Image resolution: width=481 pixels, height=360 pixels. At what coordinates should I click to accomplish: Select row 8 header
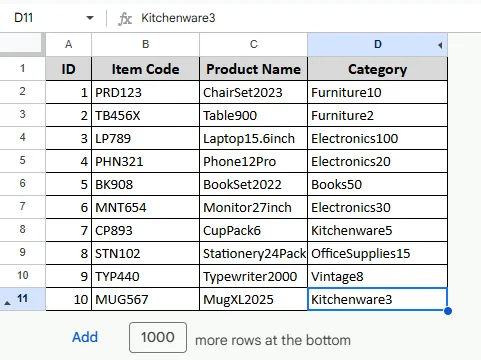click(22, 229)
